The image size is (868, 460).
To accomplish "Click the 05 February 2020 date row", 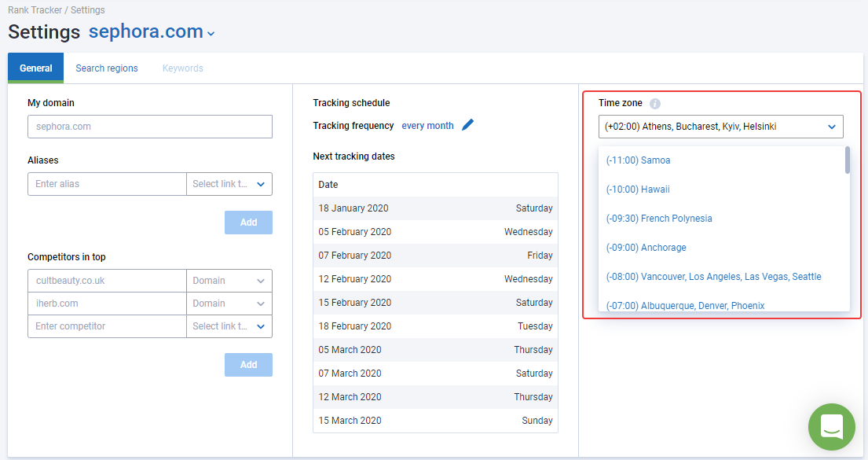I will pyautogui.click(x=435, y=232).
